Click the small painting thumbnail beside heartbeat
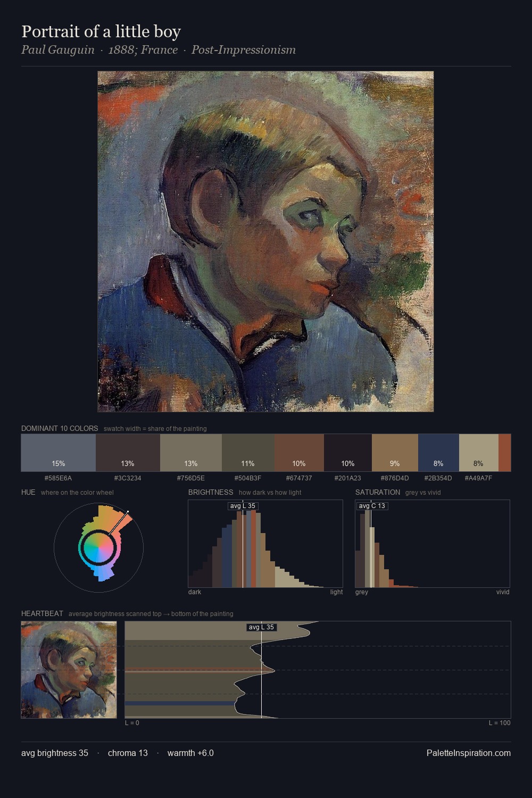The width and height of the screenshot is (532, 798). click(69, 670)
